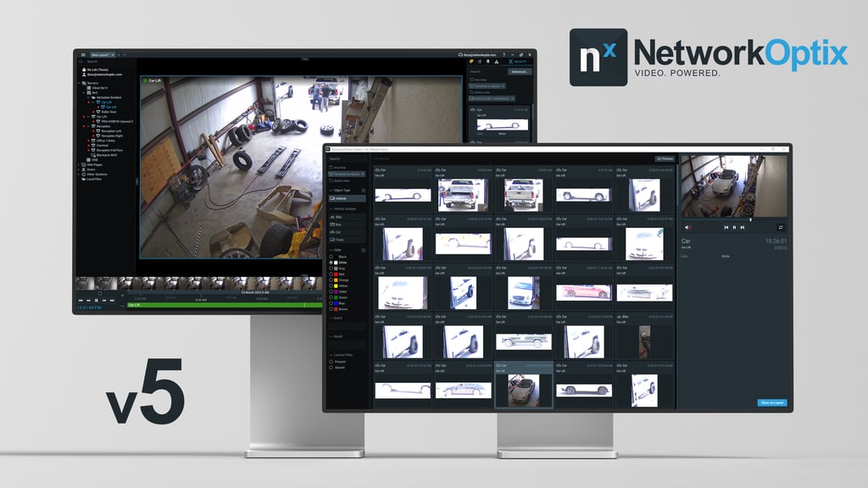The height and width of the screenshot is (488, 868).
Task: Select the Green color radio button
Action: pyautogui.click(x=331, y=297)
